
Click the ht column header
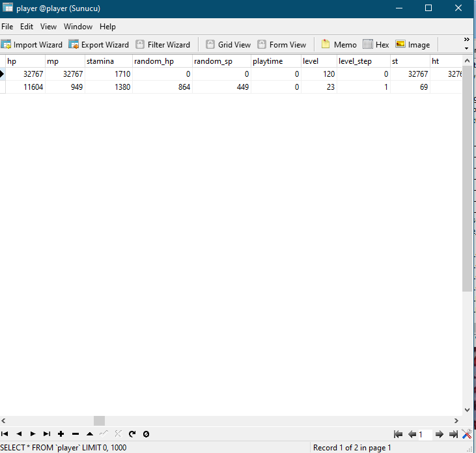click(446, 61)
